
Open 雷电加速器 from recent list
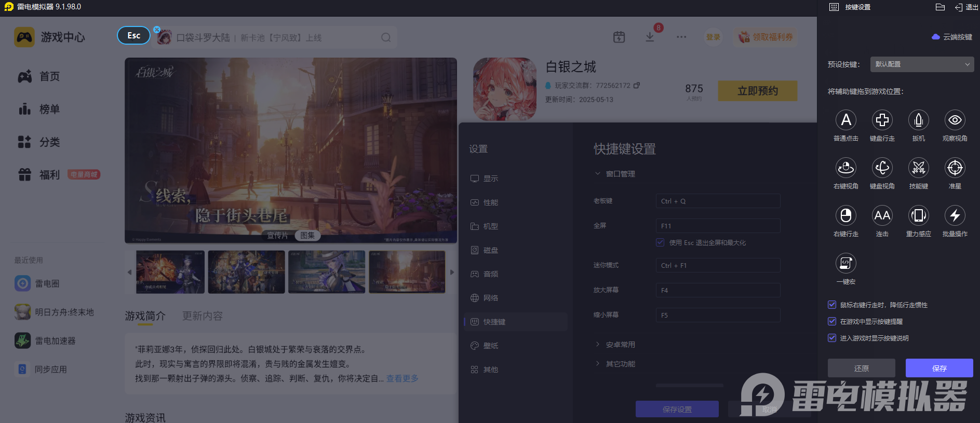click(45, 340)
